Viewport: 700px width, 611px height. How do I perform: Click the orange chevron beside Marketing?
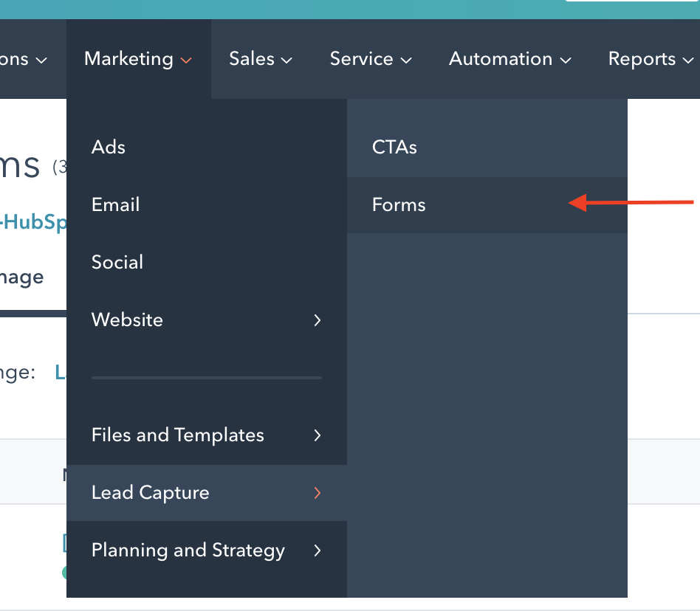[x=186, y=61]
